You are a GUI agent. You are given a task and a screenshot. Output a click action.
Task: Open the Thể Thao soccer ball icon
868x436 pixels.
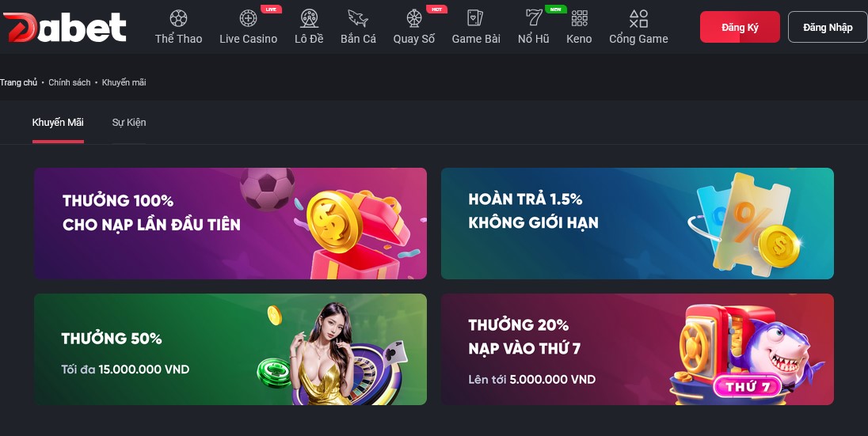pyautogui.click(x=178, y=18)
